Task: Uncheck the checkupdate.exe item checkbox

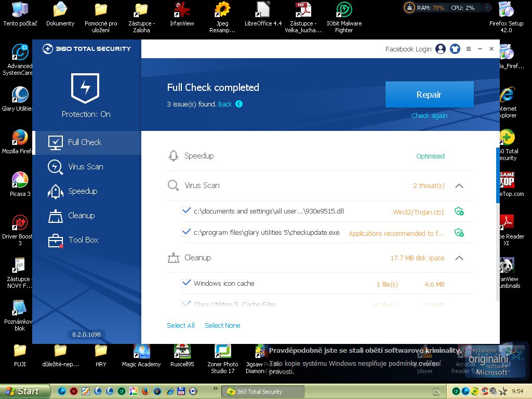Action: tap(186, 232)
